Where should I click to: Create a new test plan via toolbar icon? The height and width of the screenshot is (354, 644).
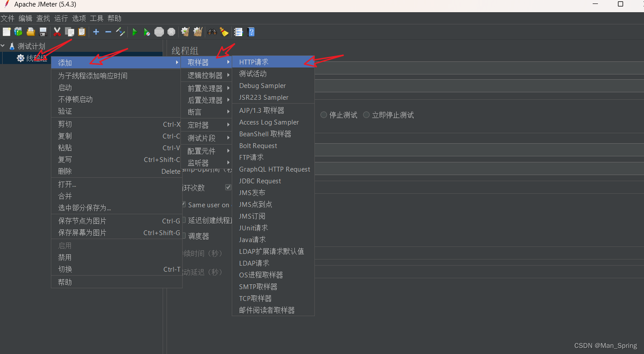(x=7, y=32)
